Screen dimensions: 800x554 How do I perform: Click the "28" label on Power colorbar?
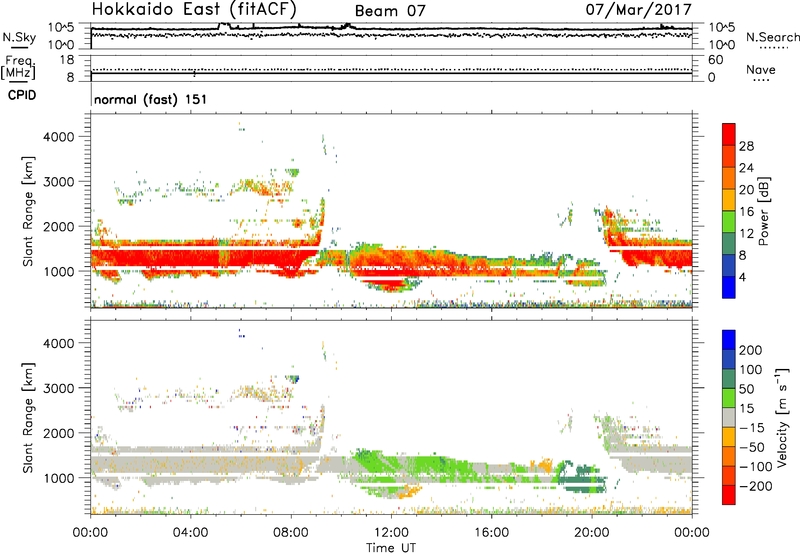pos(746,146)
